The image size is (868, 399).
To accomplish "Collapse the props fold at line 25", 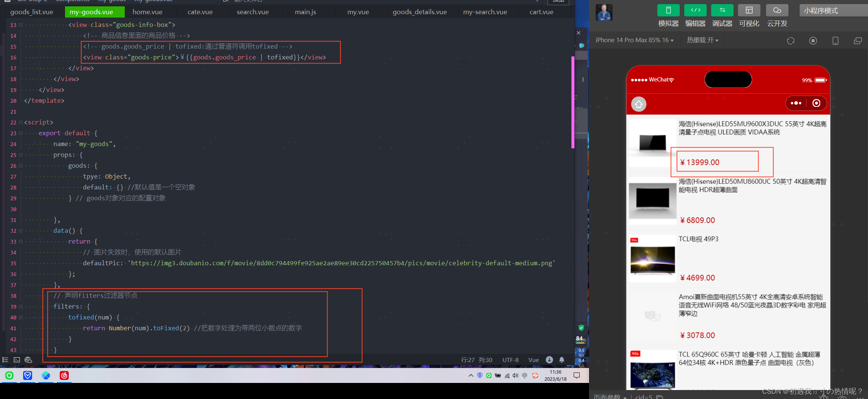I will click(21, 155).
